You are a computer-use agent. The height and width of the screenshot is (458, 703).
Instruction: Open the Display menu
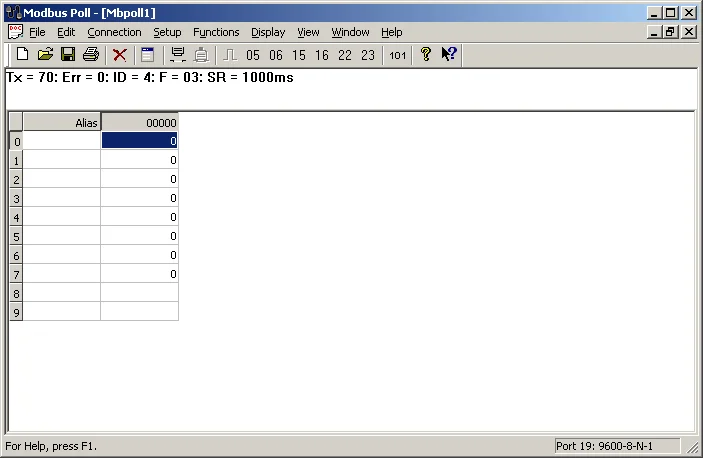(268, 32)
